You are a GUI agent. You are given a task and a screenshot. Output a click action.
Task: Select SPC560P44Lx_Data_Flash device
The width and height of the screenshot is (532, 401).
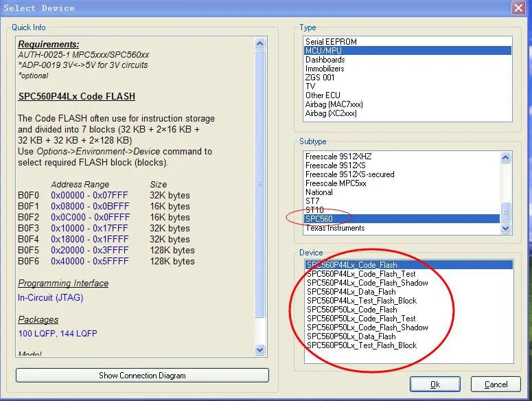click(351, 292)
